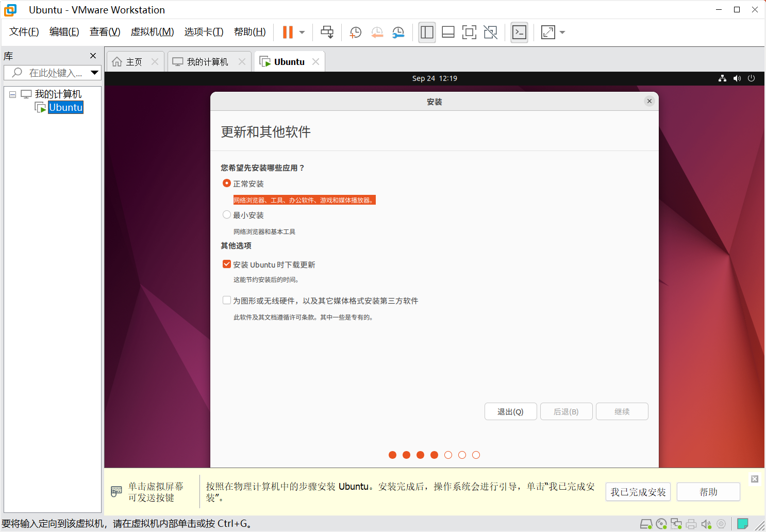The image size is (766, 532).
Task: Open the 查看(V) menu
Action: (x=105, y=32)
